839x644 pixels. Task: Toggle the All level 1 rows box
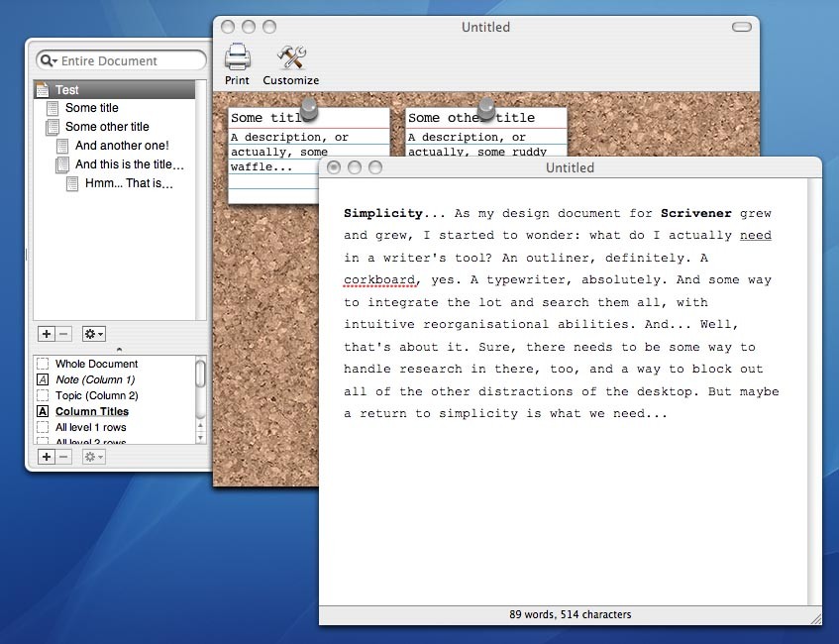43,427
